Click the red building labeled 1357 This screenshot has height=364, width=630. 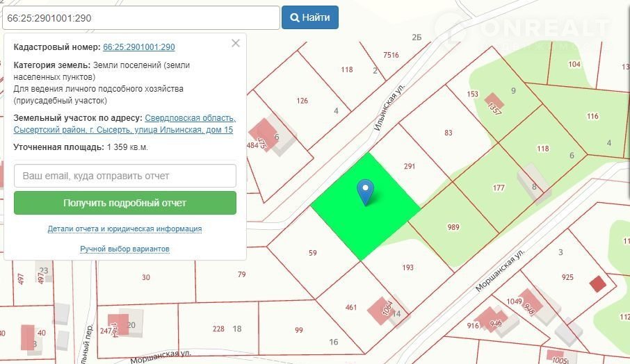(494, 102)
